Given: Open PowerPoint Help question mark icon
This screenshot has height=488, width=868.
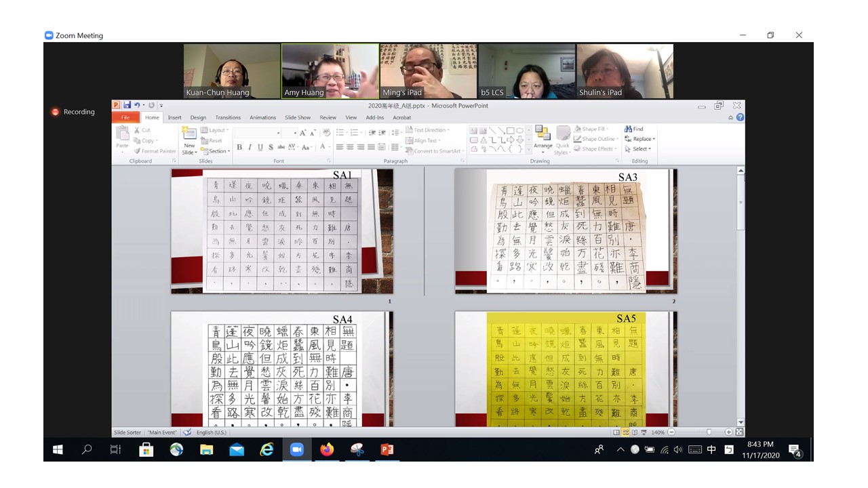Looking at the screenshot, I should click(x=740, y=117).
